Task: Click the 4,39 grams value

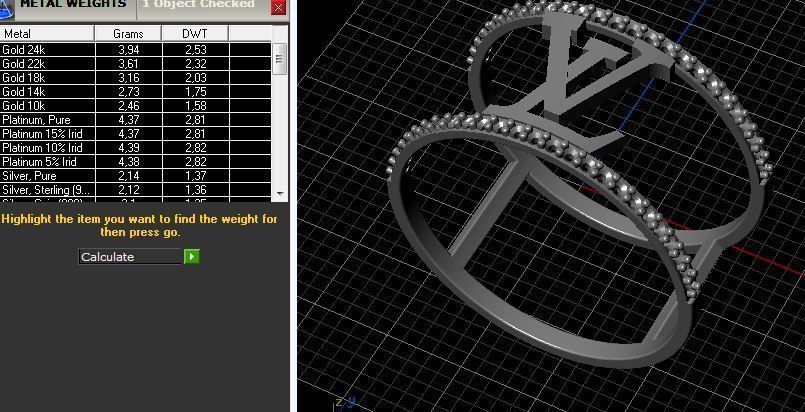Action: [128, 148]
